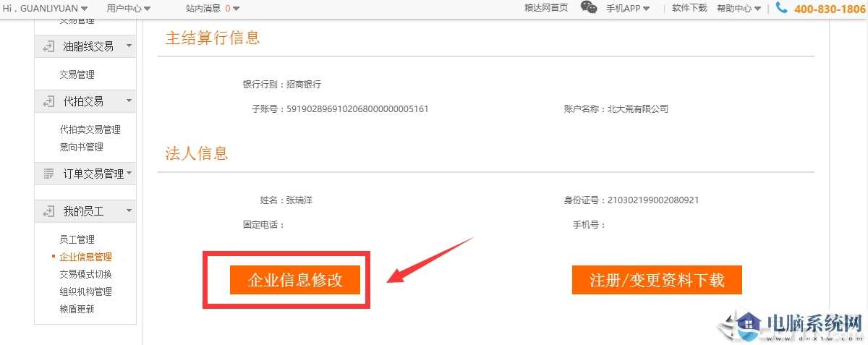The image size is (868, 345).
Task: Click the list icon beside 订单交易管理
Action: pyautogui.click(x=48, y=174)
